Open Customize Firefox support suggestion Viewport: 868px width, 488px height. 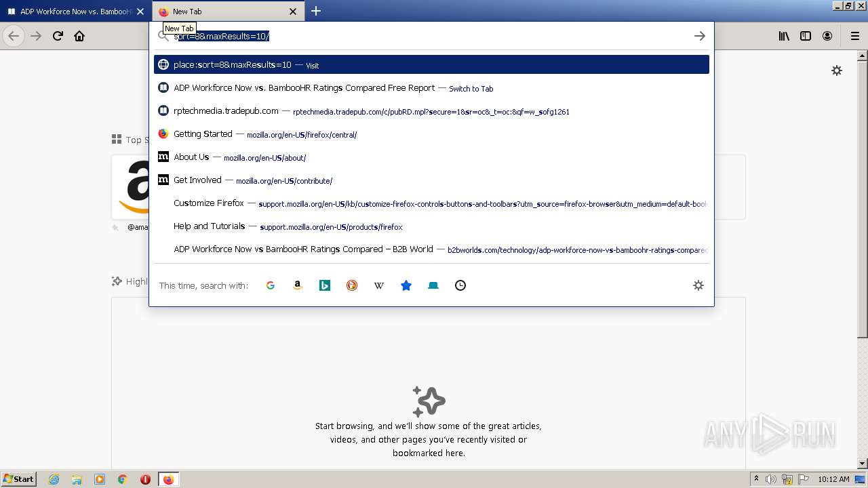[431, 203]
